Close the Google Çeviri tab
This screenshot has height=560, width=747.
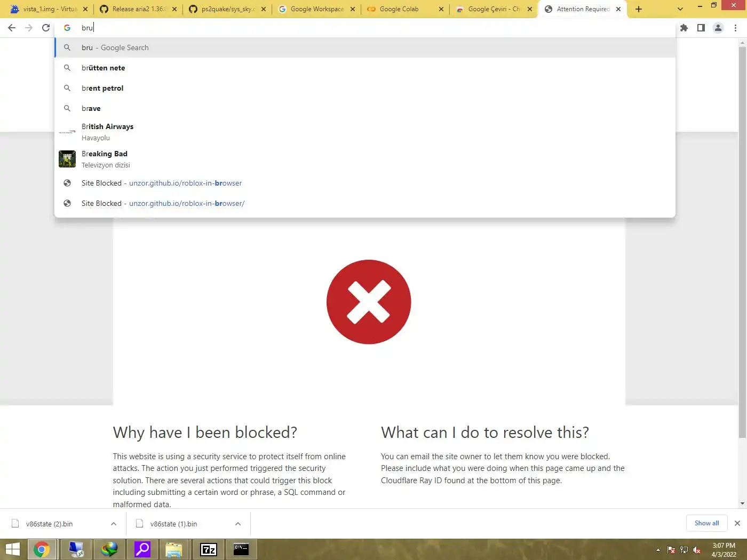point(530,9)
